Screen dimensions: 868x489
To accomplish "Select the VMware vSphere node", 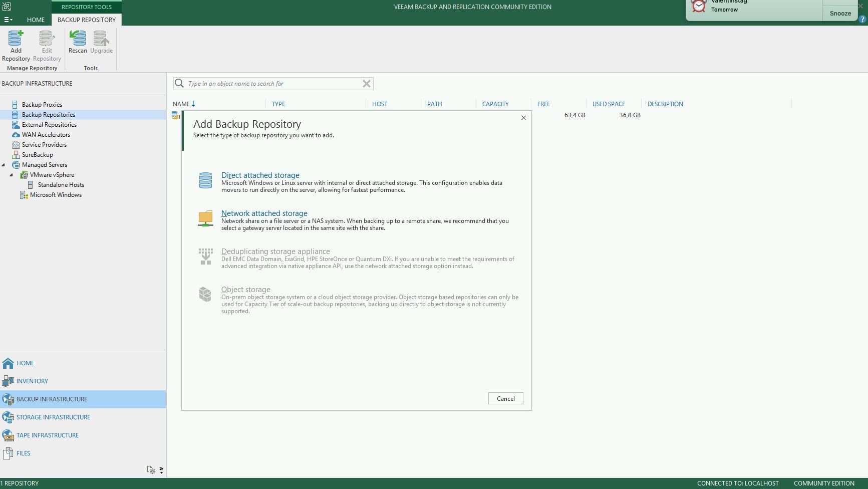I will [52, 175].
